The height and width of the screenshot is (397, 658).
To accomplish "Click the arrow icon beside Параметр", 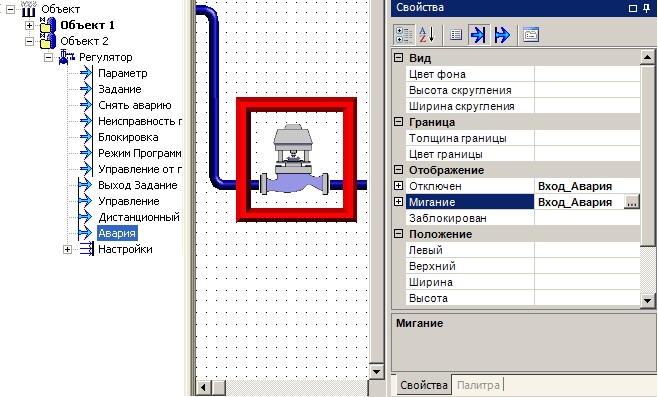I will click(x=86, y=73).
